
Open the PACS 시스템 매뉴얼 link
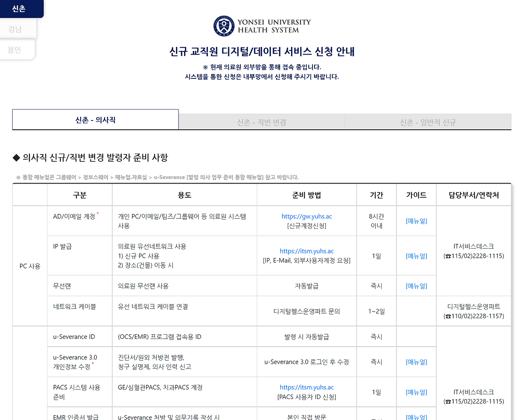click(x=416, y=392)
